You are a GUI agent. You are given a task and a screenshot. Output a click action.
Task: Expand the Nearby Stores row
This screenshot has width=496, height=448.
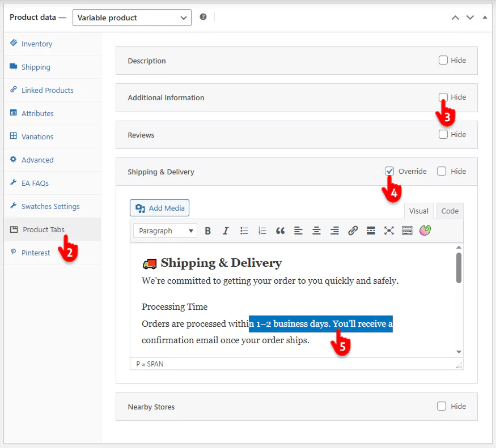coord(296,407)
